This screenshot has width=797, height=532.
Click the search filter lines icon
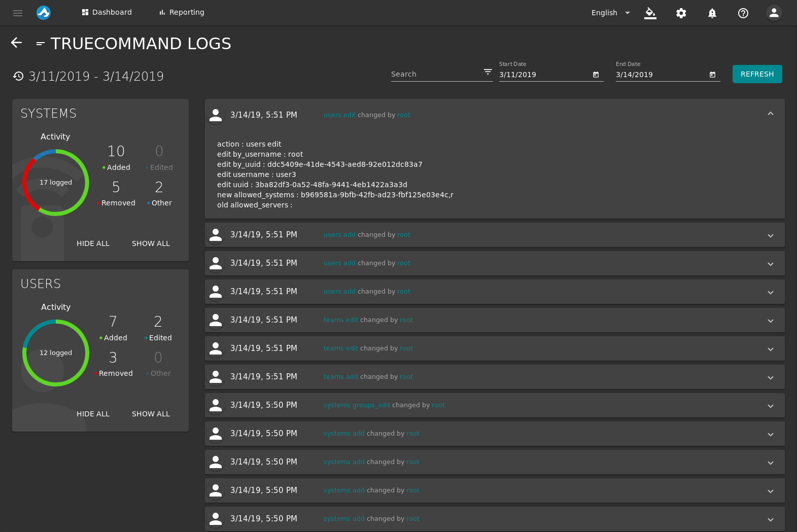(x=488, y=72)
